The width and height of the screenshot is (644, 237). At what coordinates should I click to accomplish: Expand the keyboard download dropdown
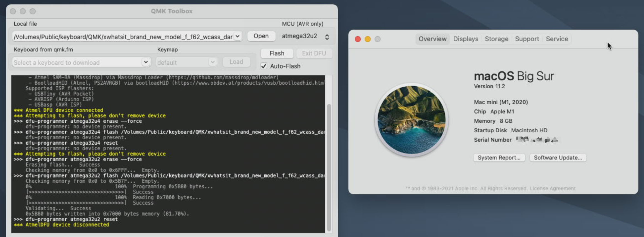coord(145,62)
